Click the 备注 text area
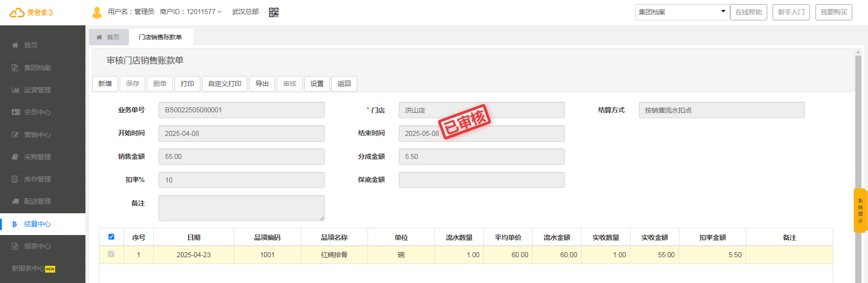 pos(241,208)
